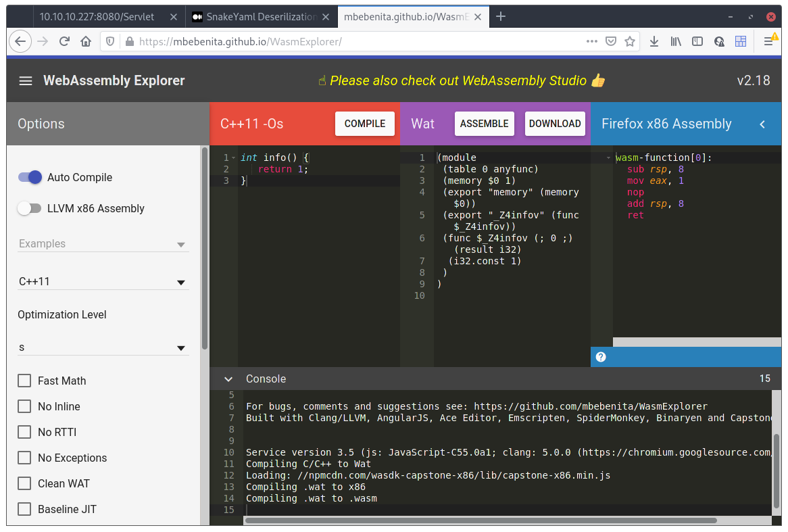The height and width of the screenshot is (532, 788).
Task: Open the WebAssembly Explorer hamburger menu
Action: [26, 81]
